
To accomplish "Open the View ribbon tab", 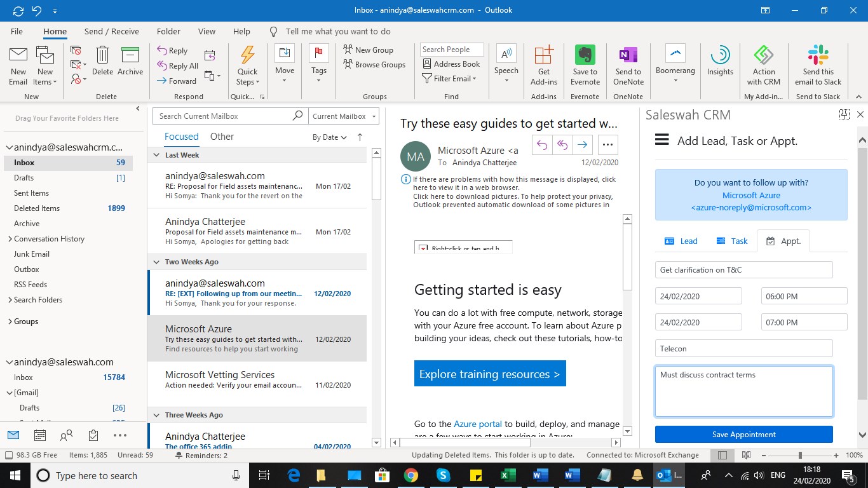I will [207, 31].
